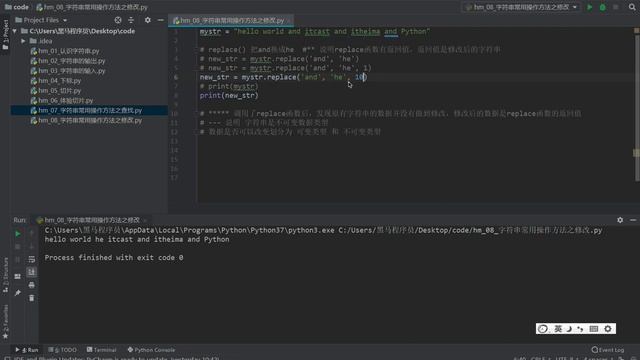Hide the Run panel with minus icon
The width and height of the screenshot is (640, 360).
[633, 220]
